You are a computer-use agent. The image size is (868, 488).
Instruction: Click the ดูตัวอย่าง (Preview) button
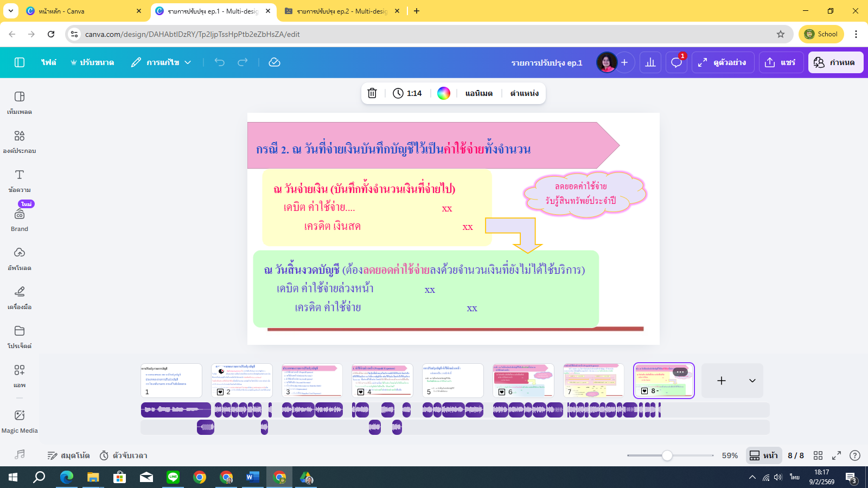click(723, 62)
